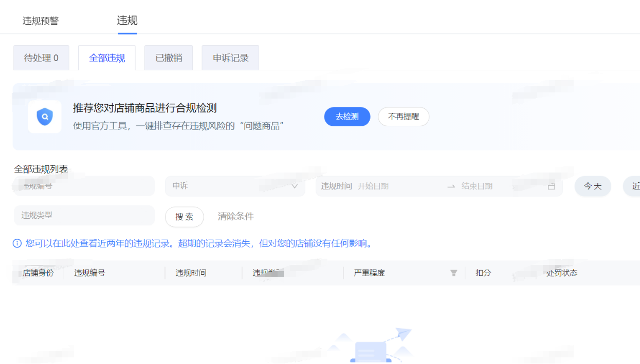Select the 待处理 0 tab

pos(41,58)
